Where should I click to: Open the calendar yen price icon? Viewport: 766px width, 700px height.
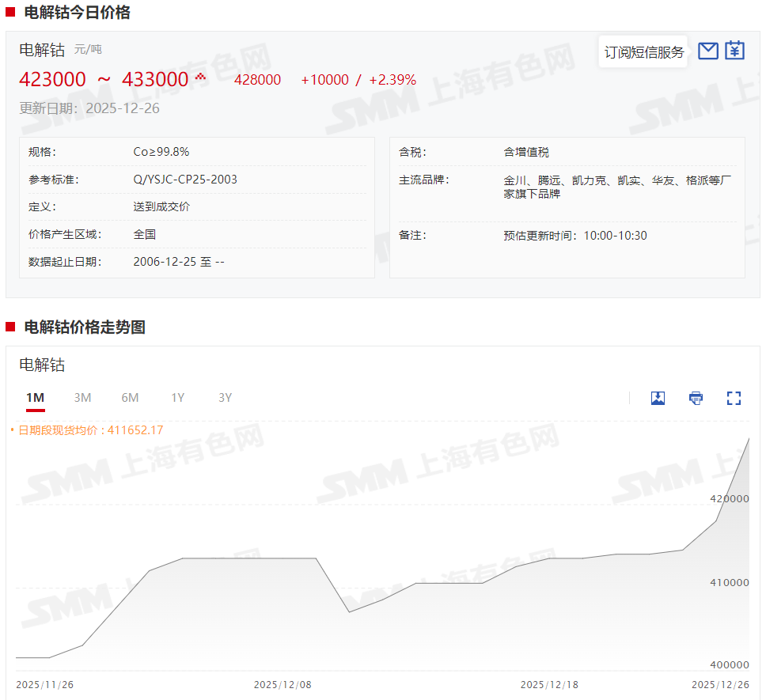coord(735,51)
